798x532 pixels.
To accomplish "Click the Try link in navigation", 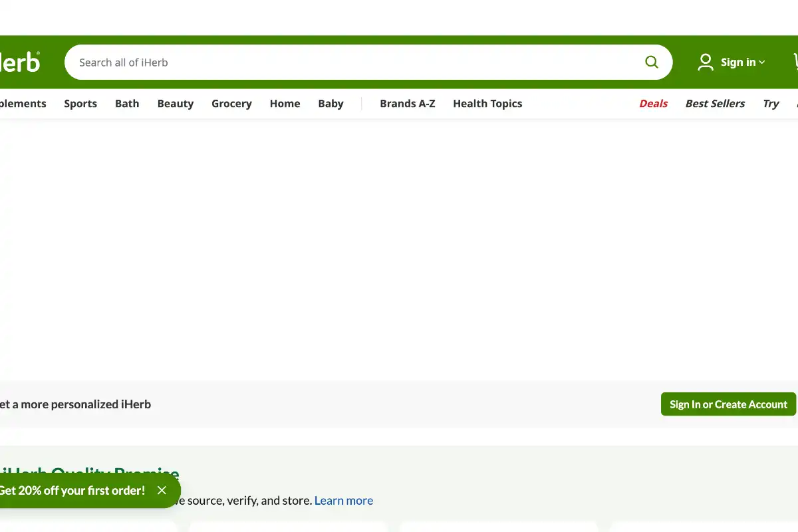I will [771, 104].
